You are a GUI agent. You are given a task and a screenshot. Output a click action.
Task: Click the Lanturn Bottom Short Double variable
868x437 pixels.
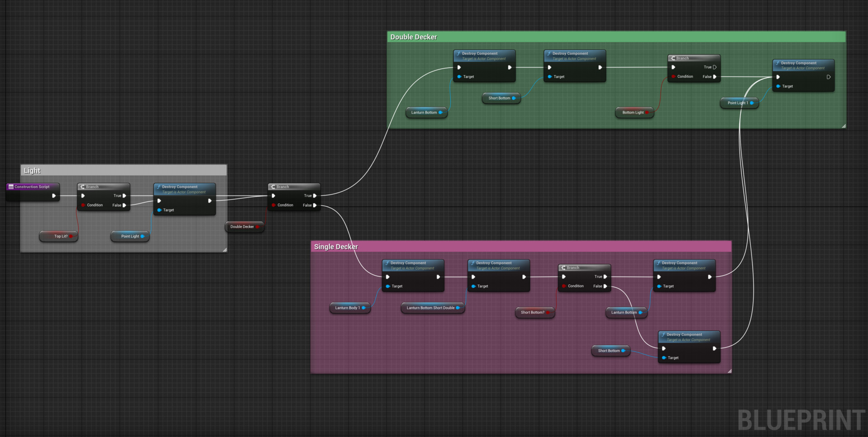click(433, 308)
